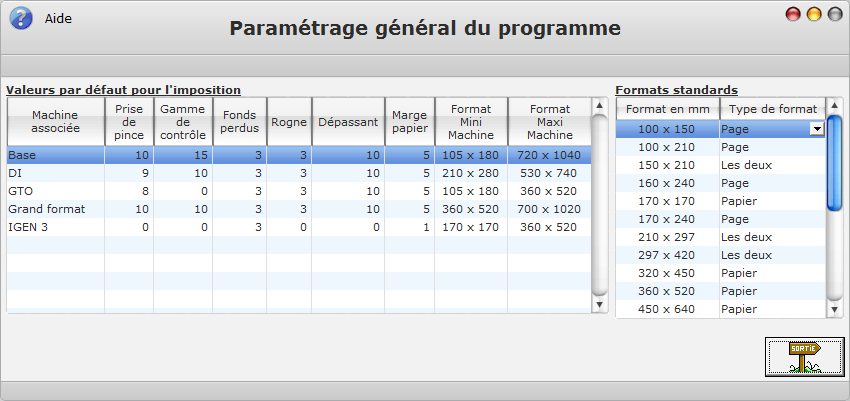Open the Type de format dropdown arrow

[x=816, y=129]
